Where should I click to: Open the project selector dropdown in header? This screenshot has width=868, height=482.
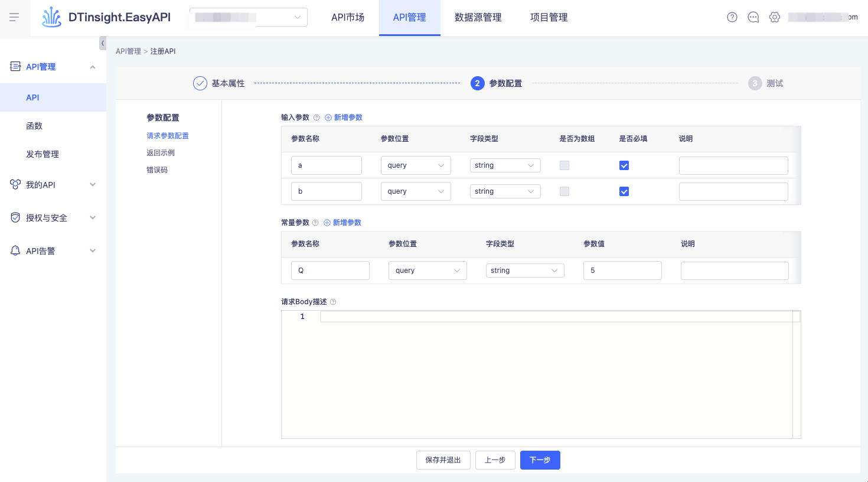click(249, 17)
